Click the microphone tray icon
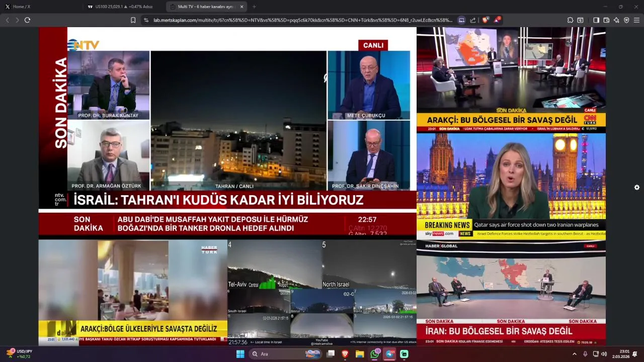The height and width of the screenshot is (362, 644). [585, 354]
